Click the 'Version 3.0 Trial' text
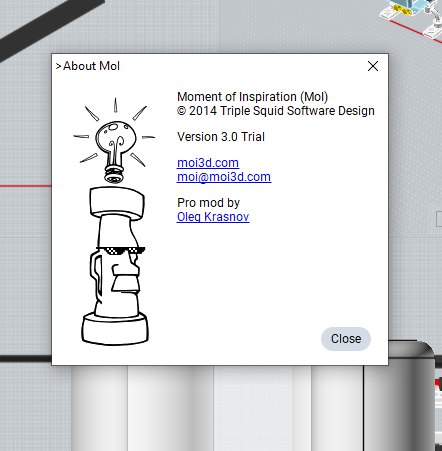 click(221, 137)
